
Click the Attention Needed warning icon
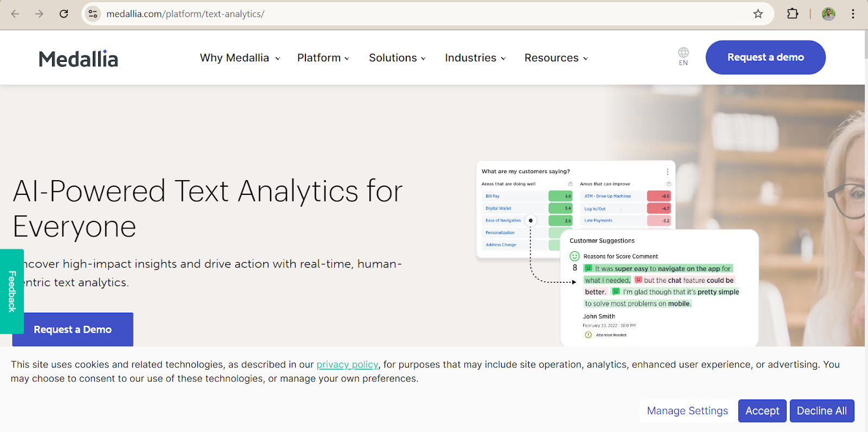point(588,335)
